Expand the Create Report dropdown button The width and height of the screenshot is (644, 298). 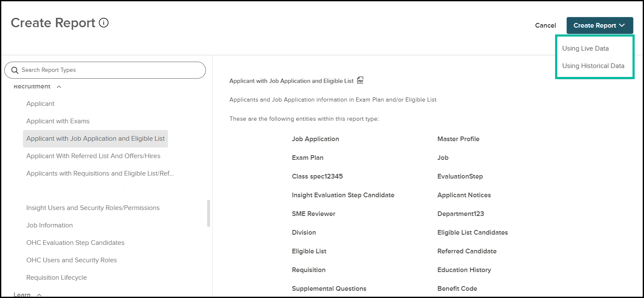pyautogui.click(x=600, y=26)
